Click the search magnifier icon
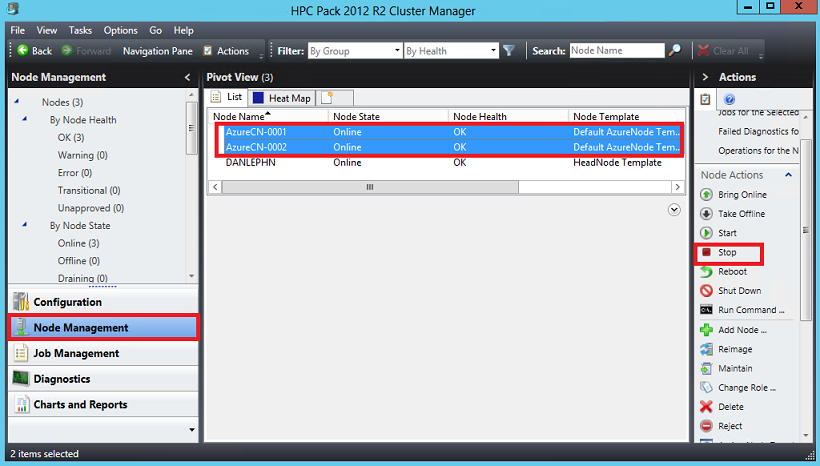 coord(675,50)
